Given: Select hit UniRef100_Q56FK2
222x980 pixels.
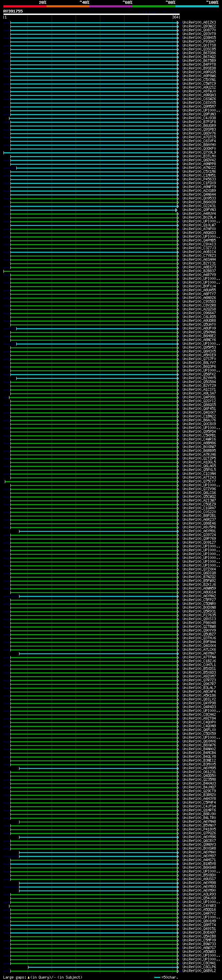Looking at the screenshot, I should (199, 374).
